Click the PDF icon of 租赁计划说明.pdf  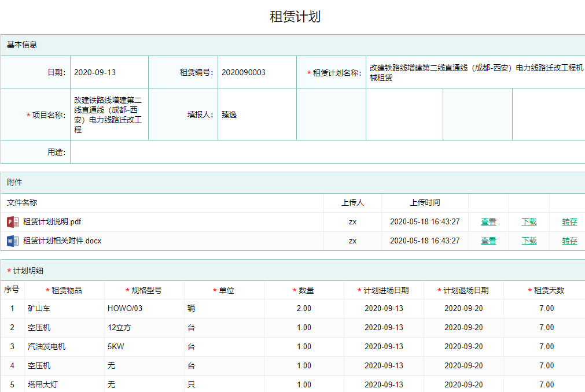pos(13,222)
